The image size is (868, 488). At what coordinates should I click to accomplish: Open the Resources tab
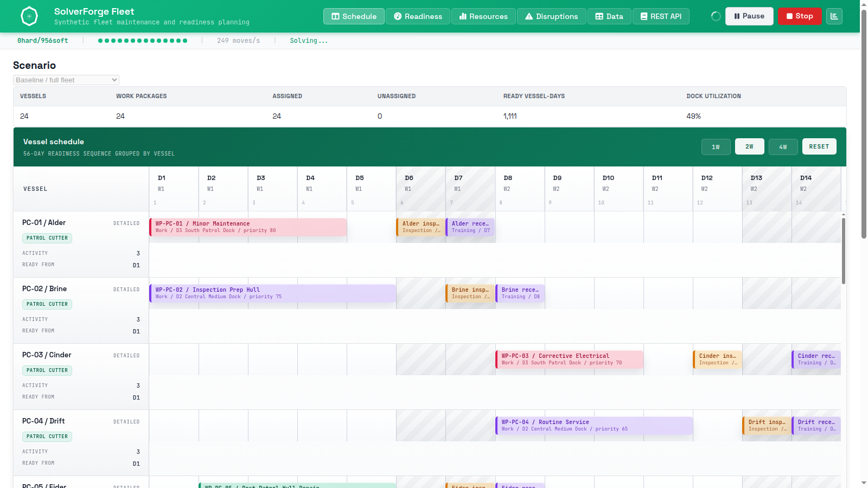(x=483, y=16)
